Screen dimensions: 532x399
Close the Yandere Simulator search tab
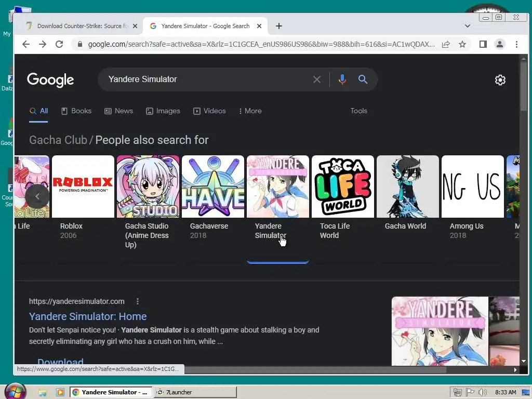coord(259,26)
